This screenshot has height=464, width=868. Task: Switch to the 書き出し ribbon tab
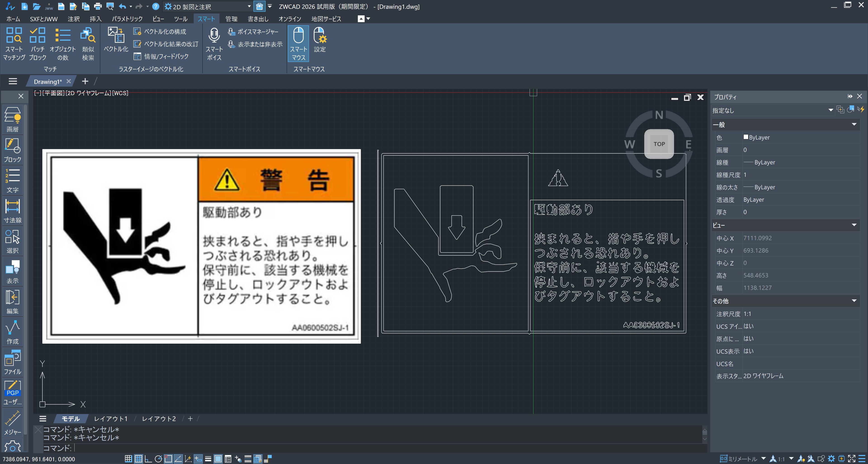coord(258,19)
